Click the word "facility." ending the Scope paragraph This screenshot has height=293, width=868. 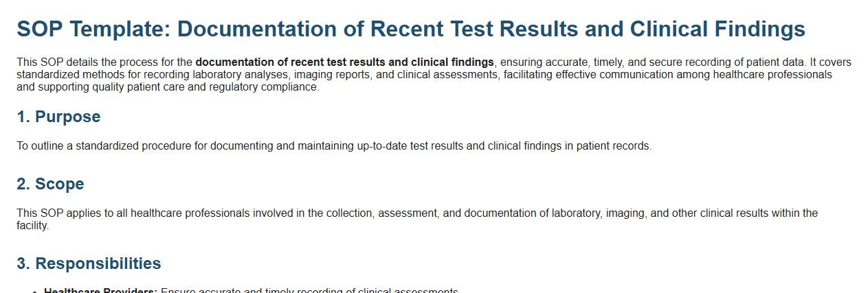32,226
